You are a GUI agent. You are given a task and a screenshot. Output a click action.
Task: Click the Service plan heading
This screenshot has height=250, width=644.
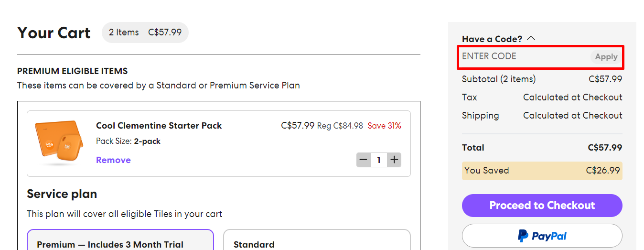click(x=62, y=194)
